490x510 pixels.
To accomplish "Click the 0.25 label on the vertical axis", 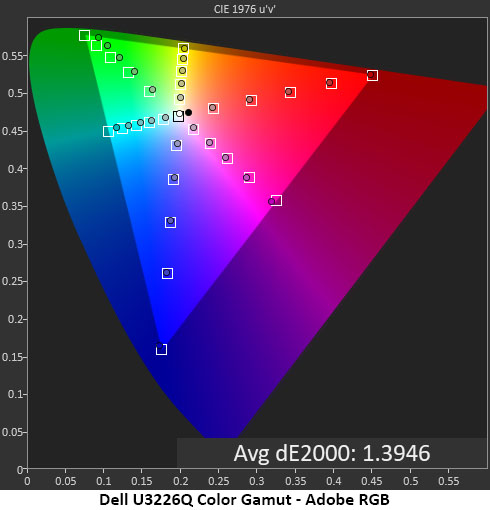I will pos(12,282).
